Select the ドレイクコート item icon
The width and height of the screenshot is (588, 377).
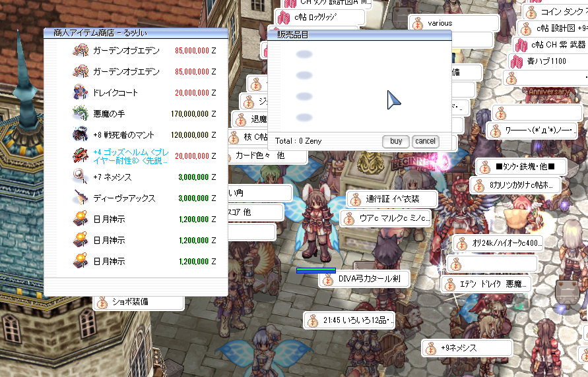click(x=81, y=92)
